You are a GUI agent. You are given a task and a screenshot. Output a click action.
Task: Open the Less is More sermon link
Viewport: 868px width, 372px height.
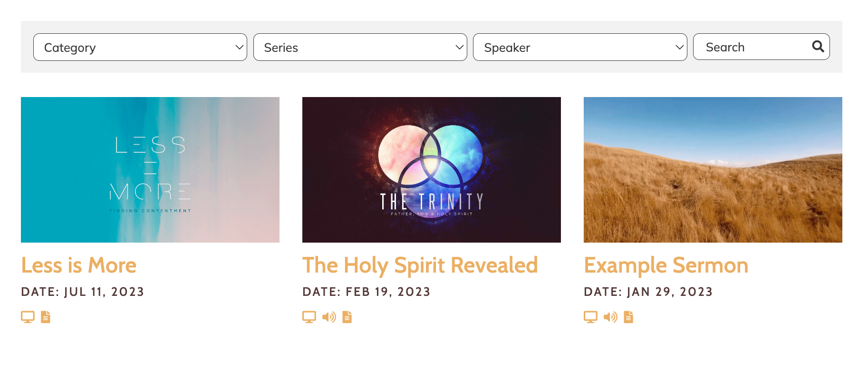pos(79,265)
